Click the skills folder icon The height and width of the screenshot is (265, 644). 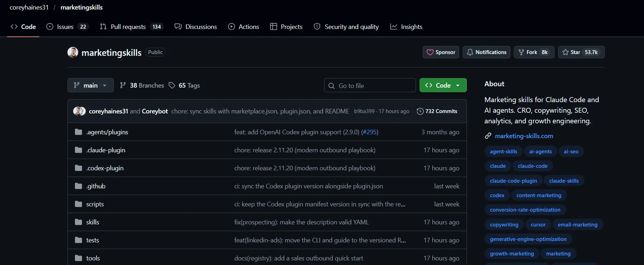point(78,222)
